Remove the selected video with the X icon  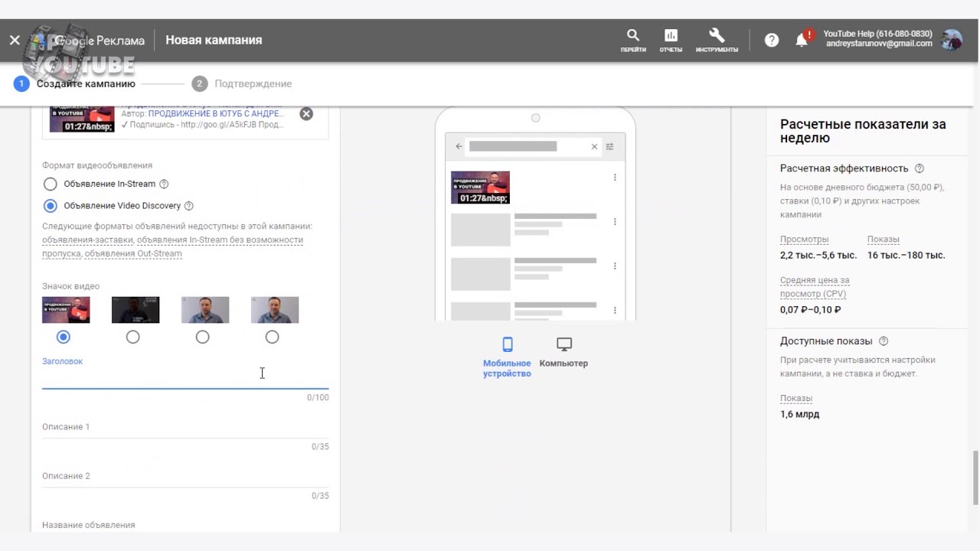coord(306,114)
